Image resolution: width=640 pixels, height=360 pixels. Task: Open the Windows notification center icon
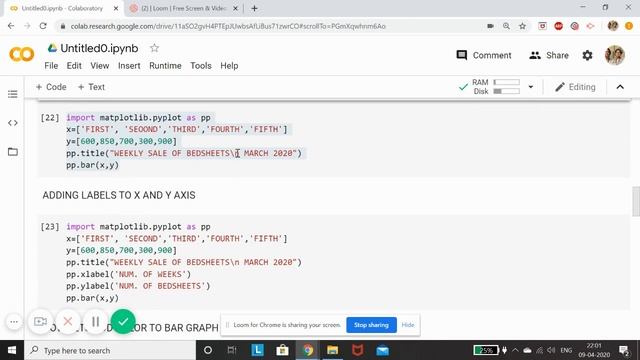(624, 350)
